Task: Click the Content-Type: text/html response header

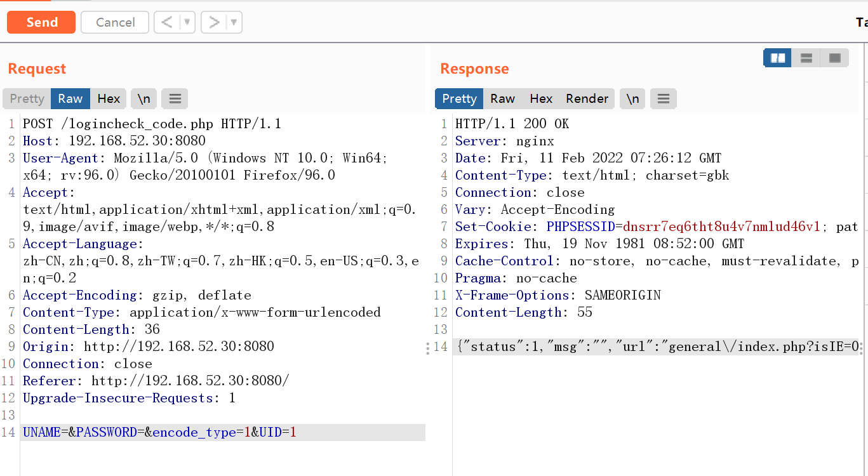Action: 592,175
